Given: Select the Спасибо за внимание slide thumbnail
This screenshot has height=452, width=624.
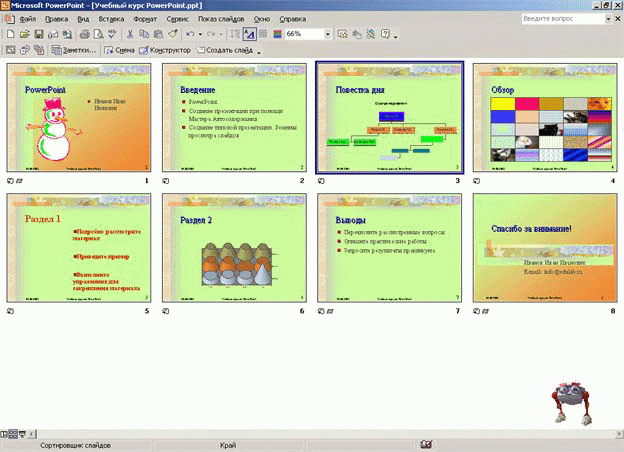Looking at the screenshot, I should [545, 248].
